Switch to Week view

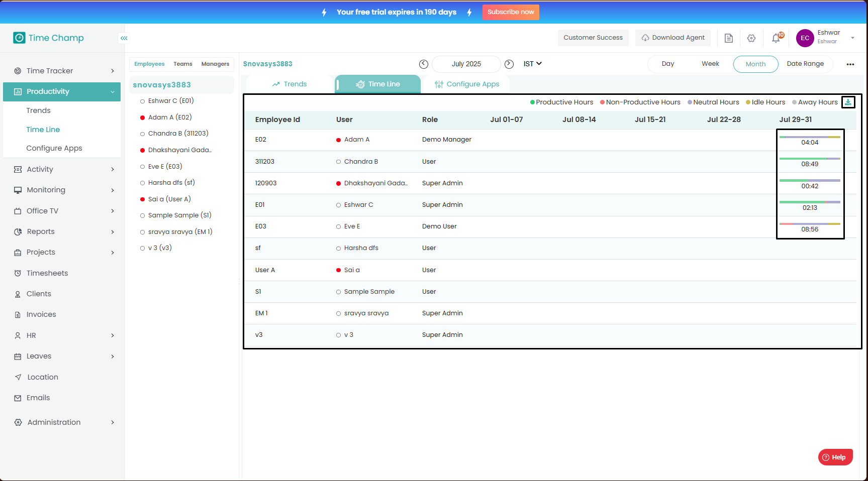[x=710, y=64]
